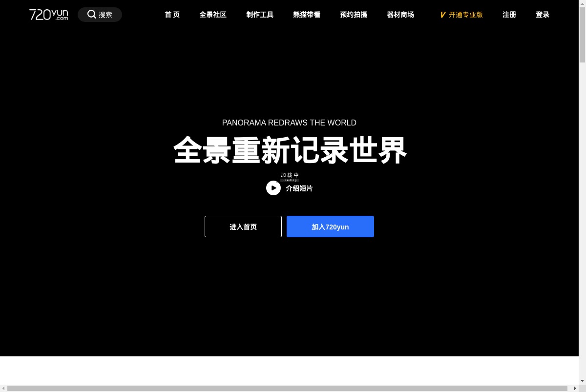This screenshot has height=392, width=586.
Task: Open 制作工具 from the navigation
Action: tap(260, 15)
